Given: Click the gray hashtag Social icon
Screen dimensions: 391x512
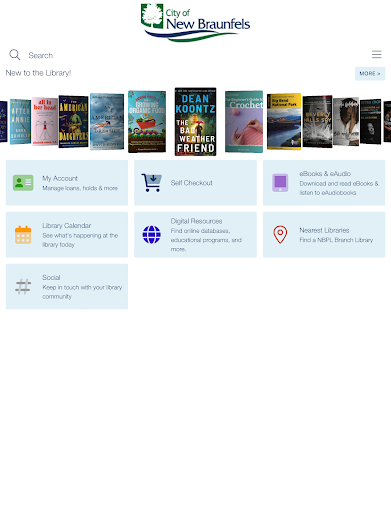Looking at the screenshot, I should [23, 286].
